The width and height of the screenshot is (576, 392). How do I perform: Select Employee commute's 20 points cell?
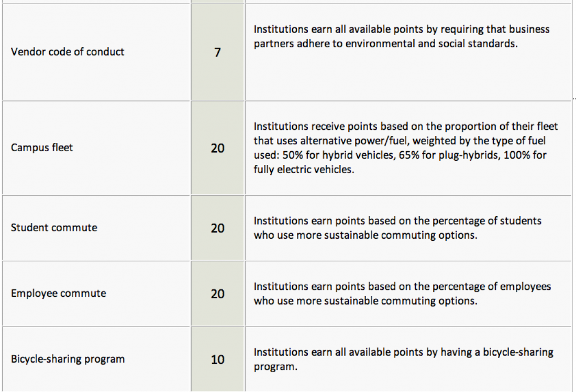pyautogui.click(x=217, y=294)
